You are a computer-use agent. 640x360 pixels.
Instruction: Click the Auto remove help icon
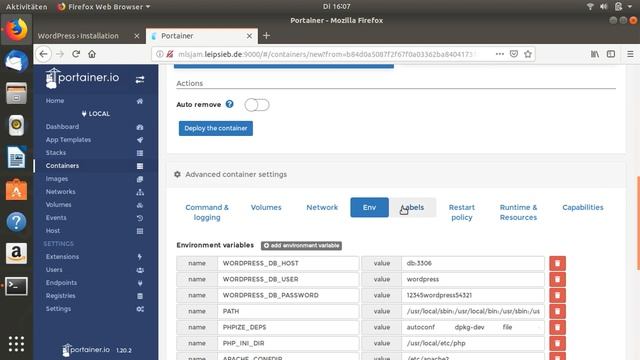coord(229,104)
